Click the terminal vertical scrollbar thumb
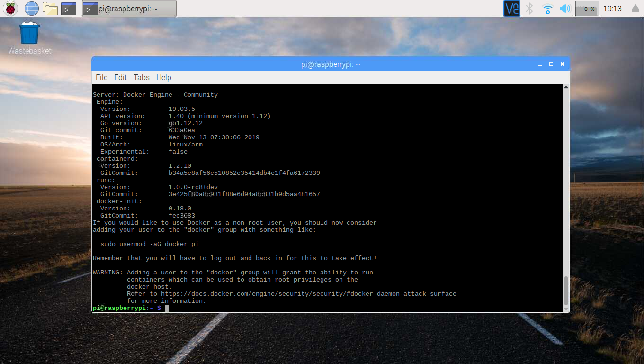The width and height of the screenshot is (644, 364). point(566,291)
